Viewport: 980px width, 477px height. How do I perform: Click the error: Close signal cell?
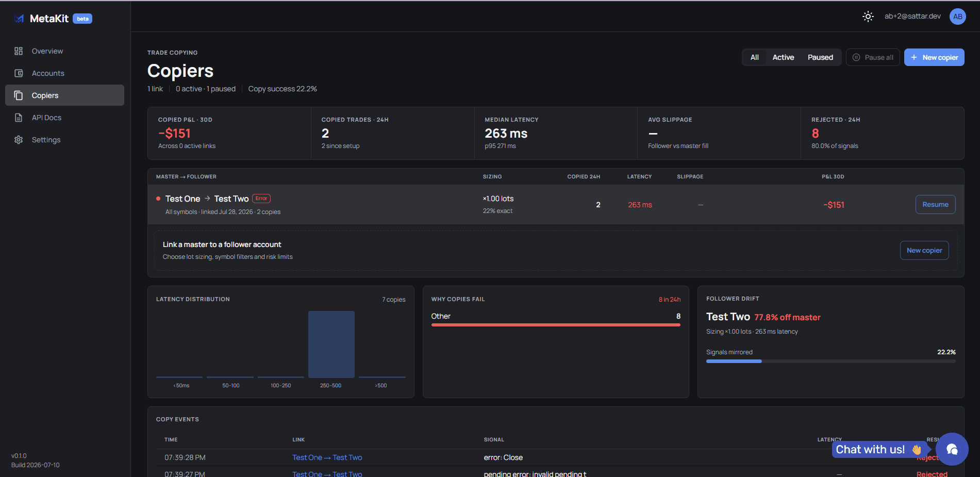[x=503, y=457]
